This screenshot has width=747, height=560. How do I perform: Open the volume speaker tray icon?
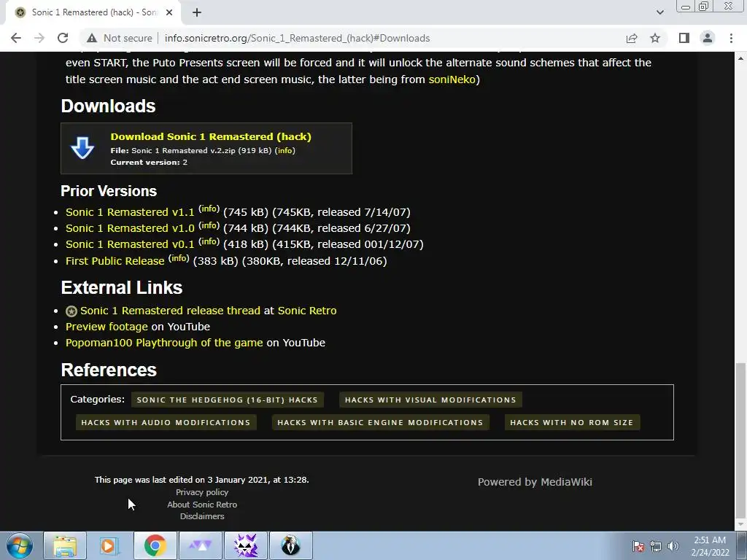673,546
